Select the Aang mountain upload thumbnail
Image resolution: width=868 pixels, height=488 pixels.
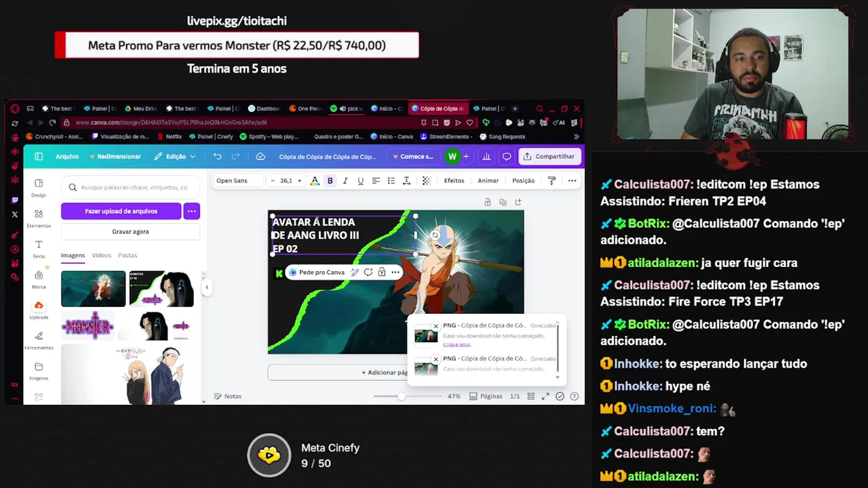(x=93, y=289)
